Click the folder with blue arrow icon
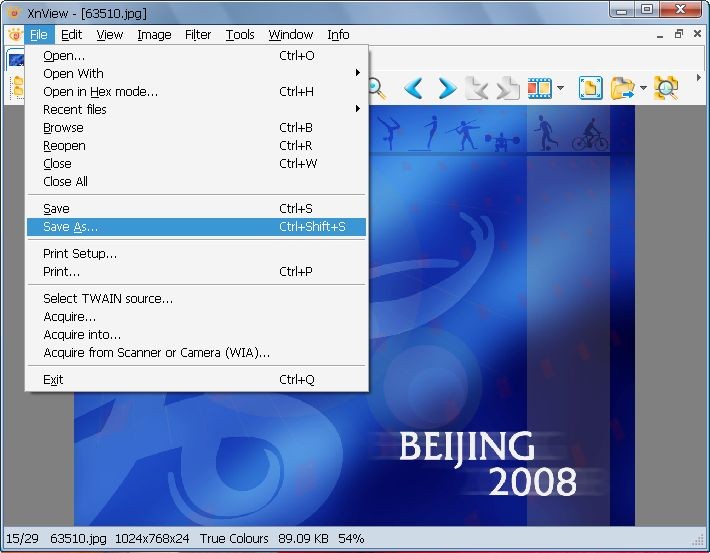This screenshot has height=553, width=710. (x=623, y=88)
